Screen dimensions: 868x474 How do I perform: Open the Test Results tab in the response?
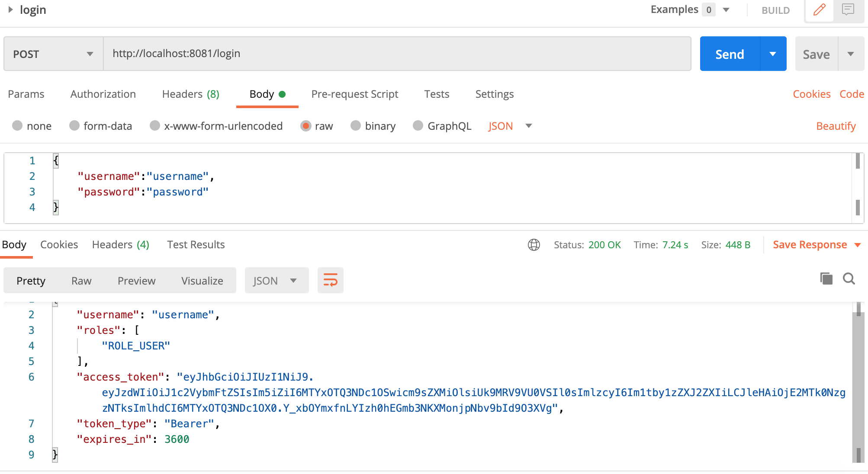(x=196, y=244)
